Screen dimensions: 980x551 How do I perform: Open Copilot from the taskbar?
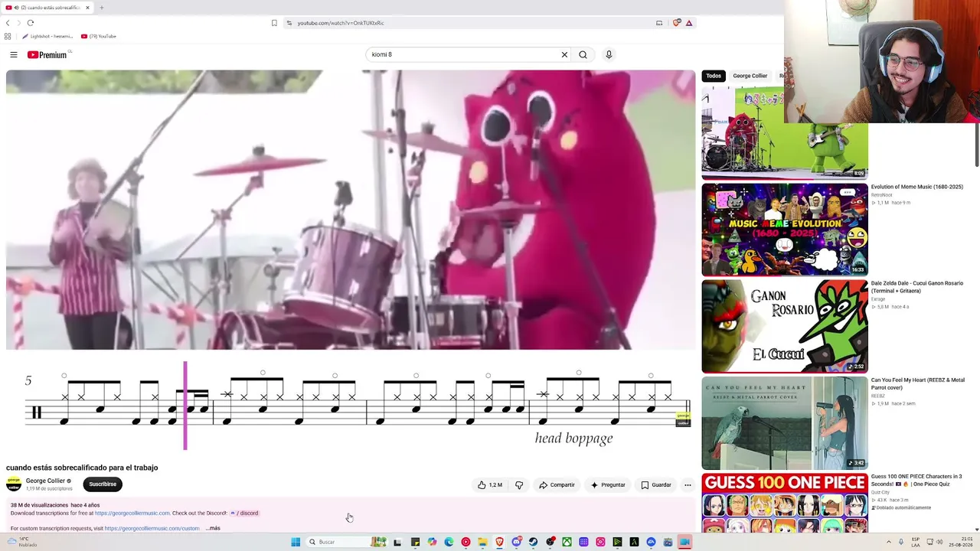[432, 542]
